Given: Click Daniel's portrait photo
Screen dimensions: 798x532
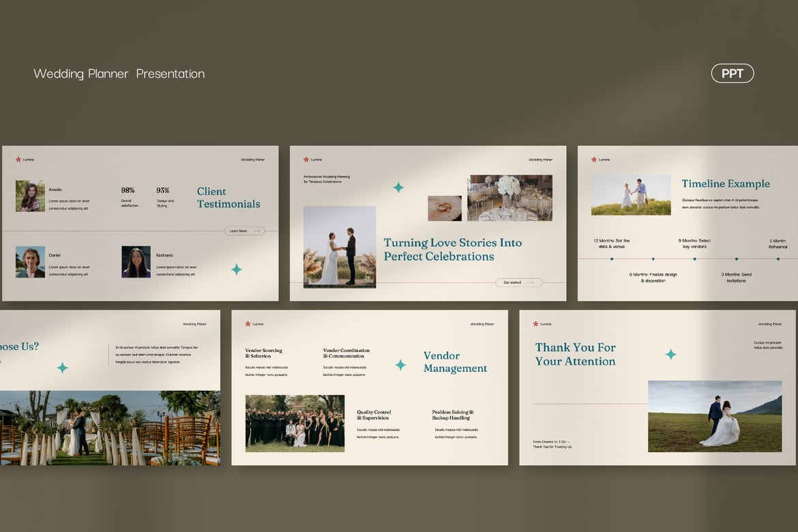Looking at the screenshot, I should click(x=30, y=262).
